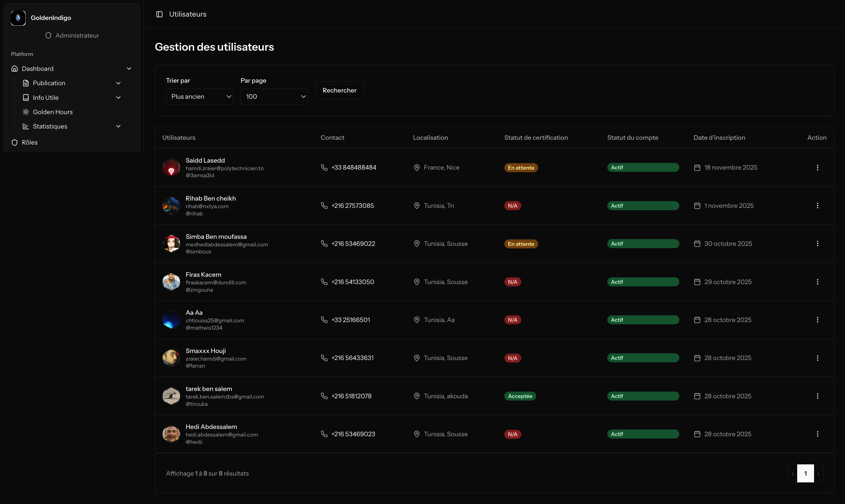This screenshot has height=504, width=845.
Task: Click Tunisia, akouda location text
Action: pos(446,396)
